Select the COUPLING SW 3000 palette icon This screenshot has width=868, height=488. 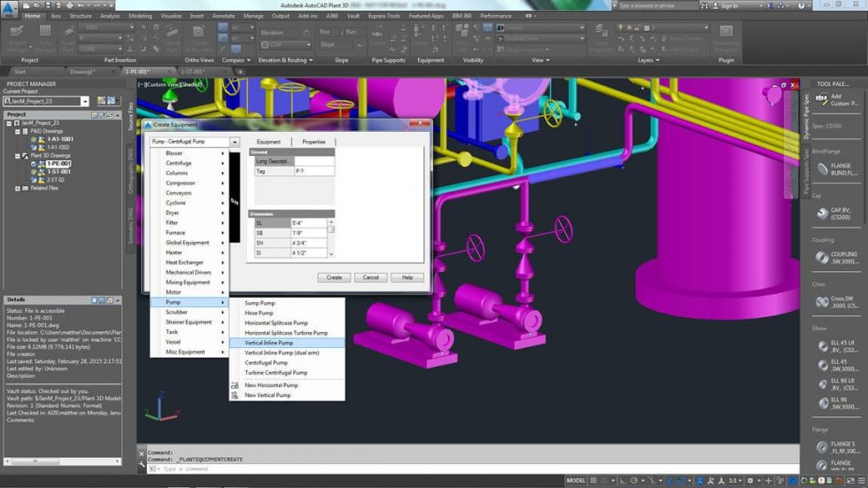pos(823,257)
